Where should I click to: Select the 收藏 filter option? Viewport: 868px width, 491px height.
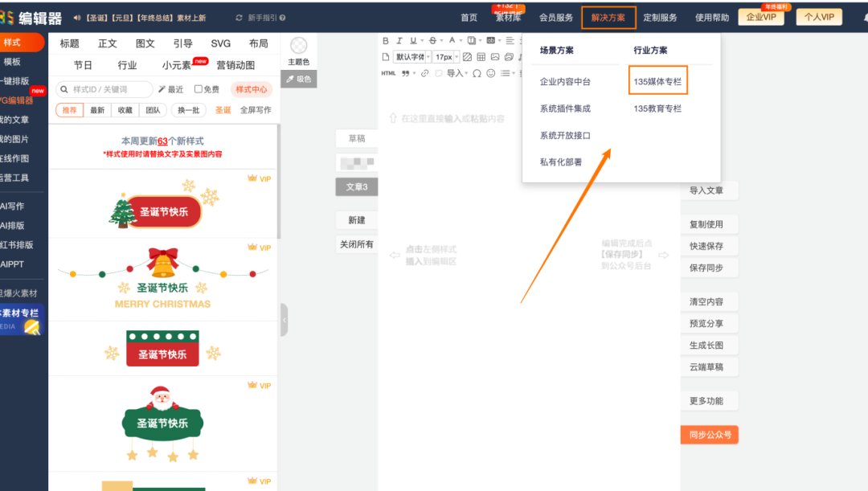[125, 110]
